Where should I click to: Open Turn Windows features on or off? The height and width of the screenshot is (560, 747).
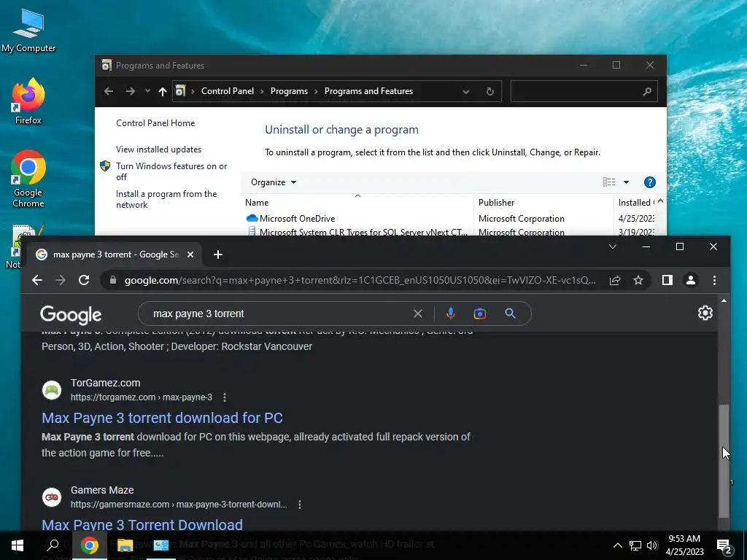[x=171, y=171]
